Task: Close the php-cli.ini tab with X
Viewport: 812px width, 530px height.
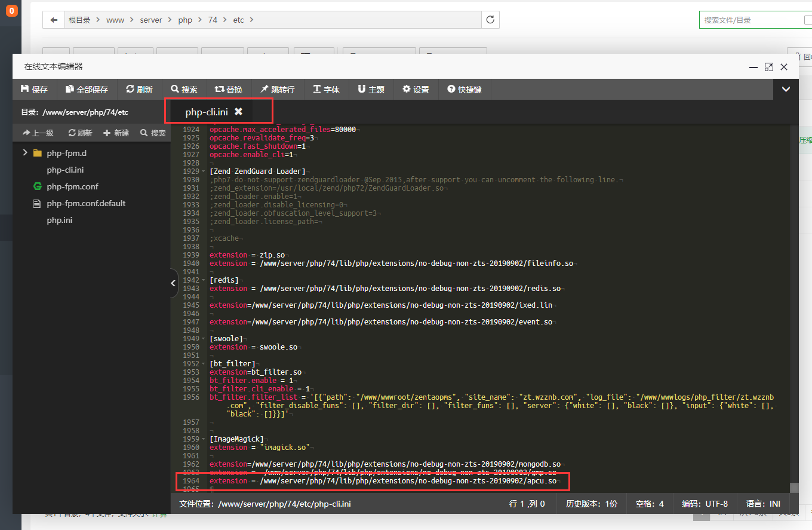Action: [x=238, y=112]
